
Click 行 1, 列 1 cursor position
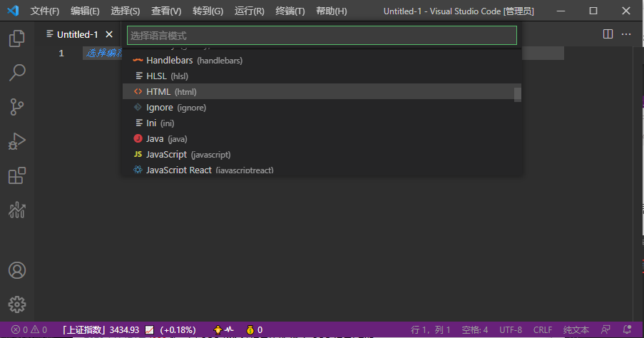pos(431,329)
